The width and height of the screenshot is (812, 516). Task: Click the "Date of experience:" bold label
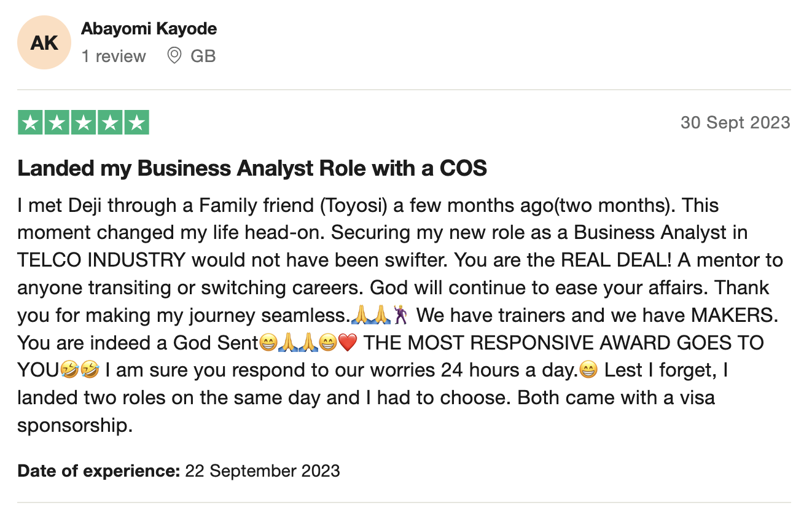tap(99, 471)
